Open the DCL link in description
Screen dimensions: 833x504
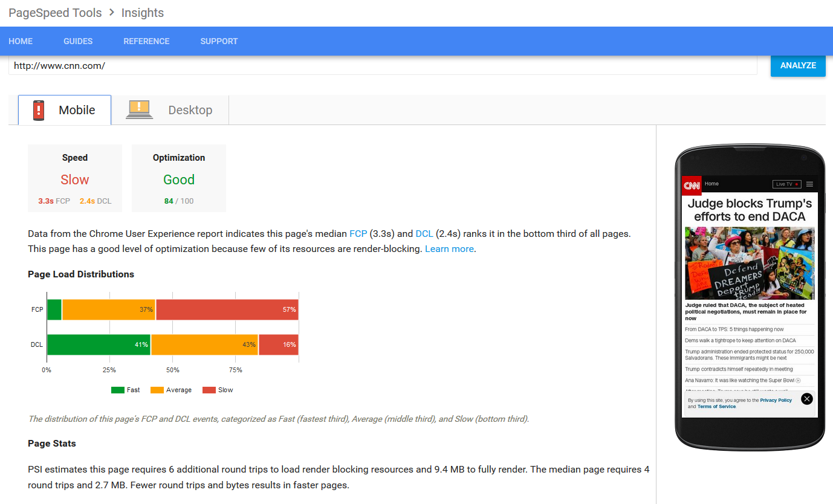pyautogui.click(x=424, y=233)
